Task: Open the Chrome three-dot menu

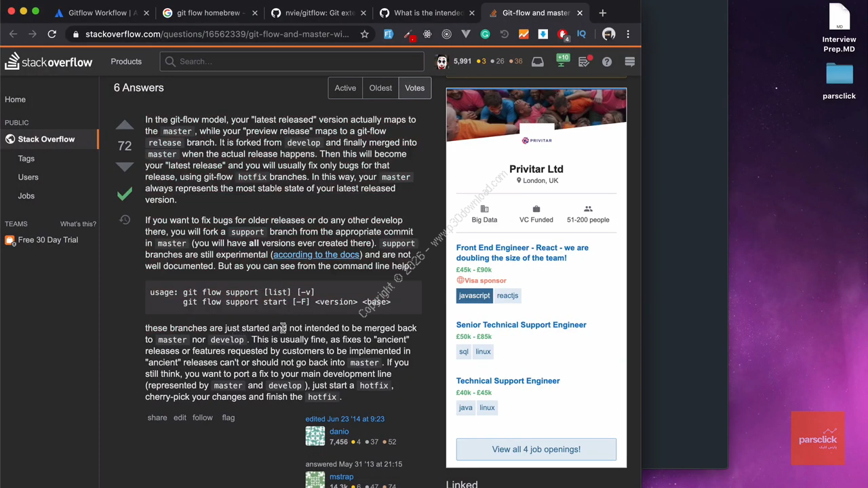Action: pyautogui.click(x=628, y=34)
